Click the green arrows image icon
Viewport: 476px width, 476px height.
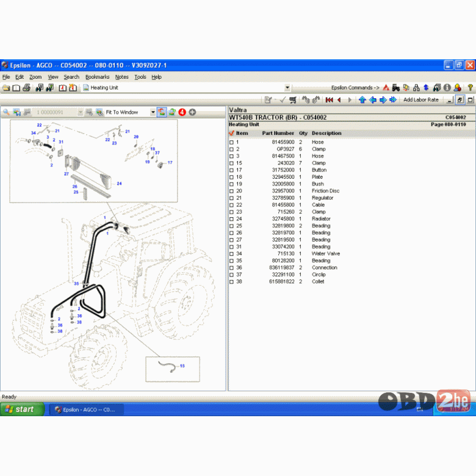coord(172,112)
